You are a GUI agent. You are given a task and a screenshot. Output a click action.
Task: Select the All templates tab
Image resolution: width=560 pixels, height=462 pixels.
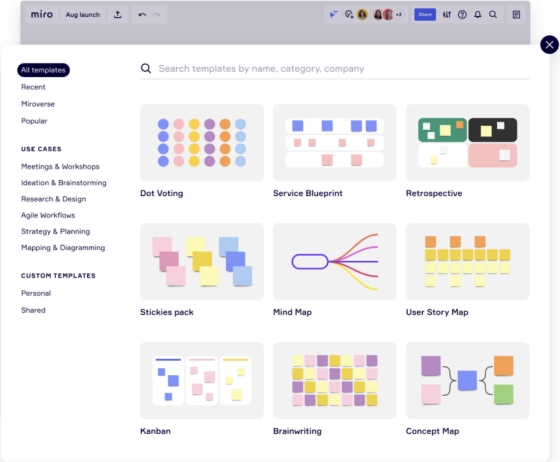[x=43, y=70]
